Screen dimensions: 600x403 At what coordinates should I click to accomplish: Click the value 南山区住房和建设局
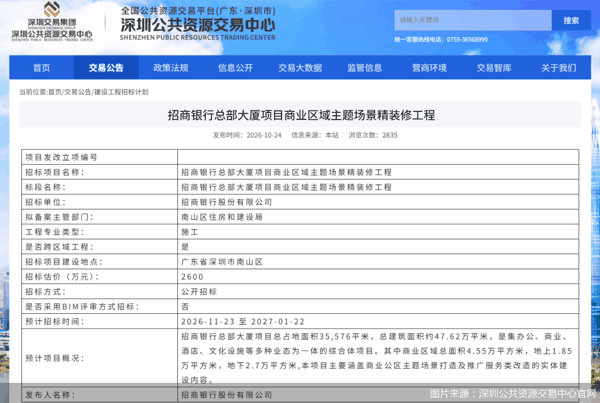coord(222,217)
